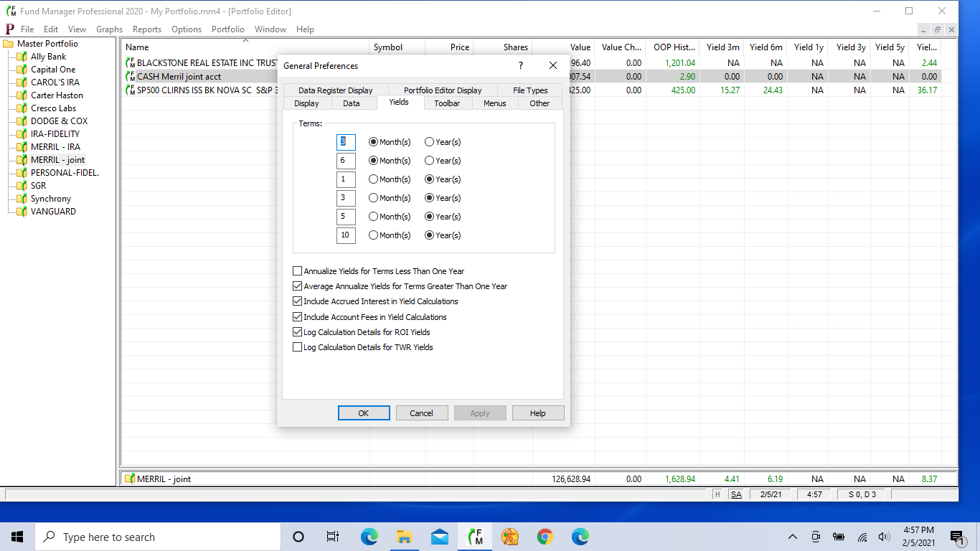Switch to the Other tab
Viewport: 980px width, 551px height.
pyautogui.click(x=540, y=103)
